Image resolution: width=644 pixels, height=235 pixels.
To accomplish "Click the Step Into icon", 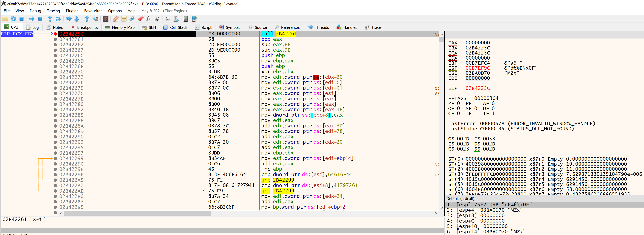I will pos(50,19).
